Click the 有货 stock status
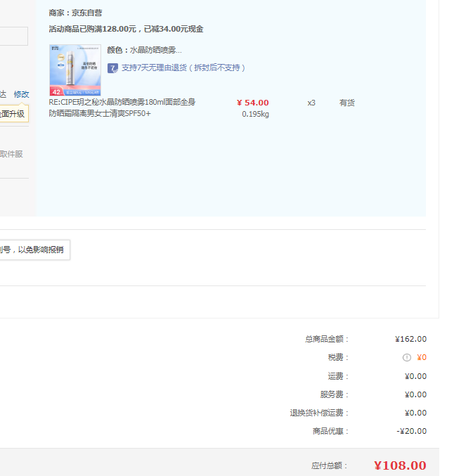Viewport: 454px width, 476px height. click(347, 103)
